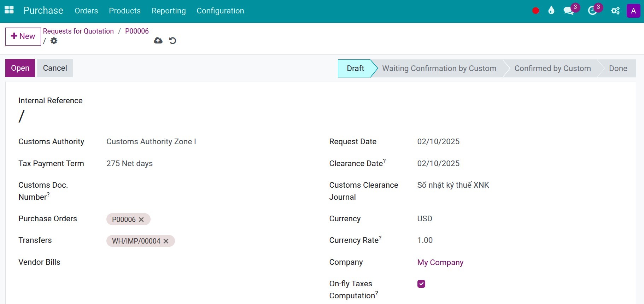The height and width of the screenshot is (304, 644).
Task: Discard changes with the undo icon
Action: tap(172, 41)
